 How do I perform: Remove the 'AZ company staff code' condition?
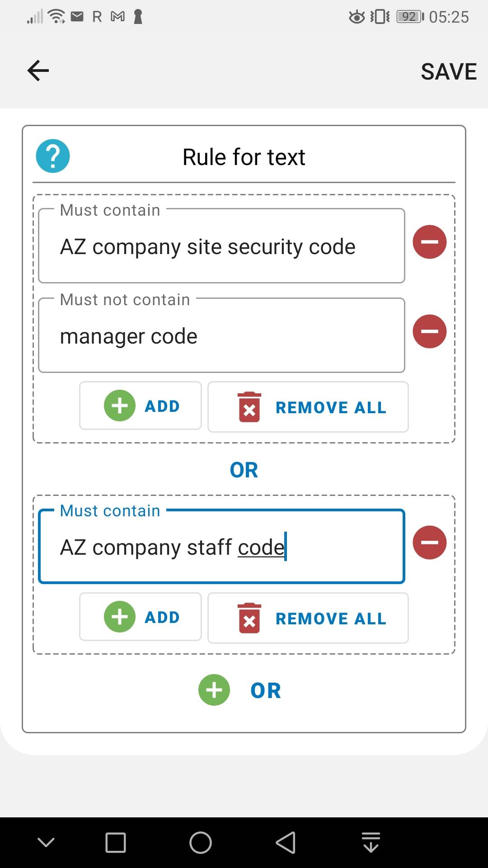429,542
